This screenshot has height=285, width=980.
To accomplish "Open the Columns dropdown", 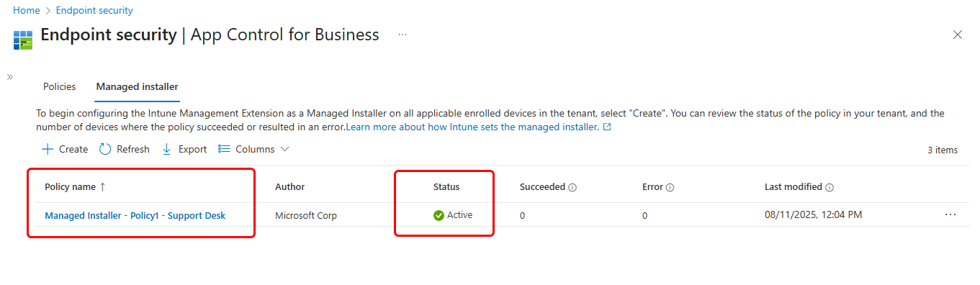I will pyautogui.click(x=253, y=149).
